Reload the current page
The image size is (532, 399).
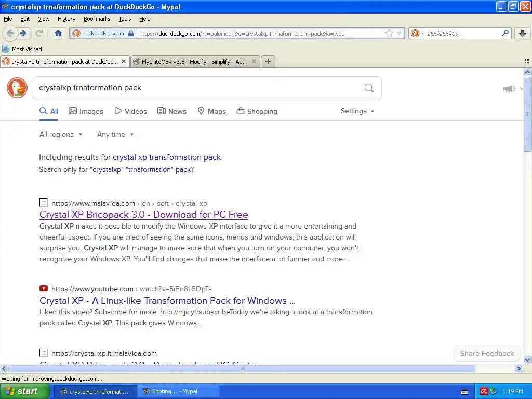coord(39,33)
